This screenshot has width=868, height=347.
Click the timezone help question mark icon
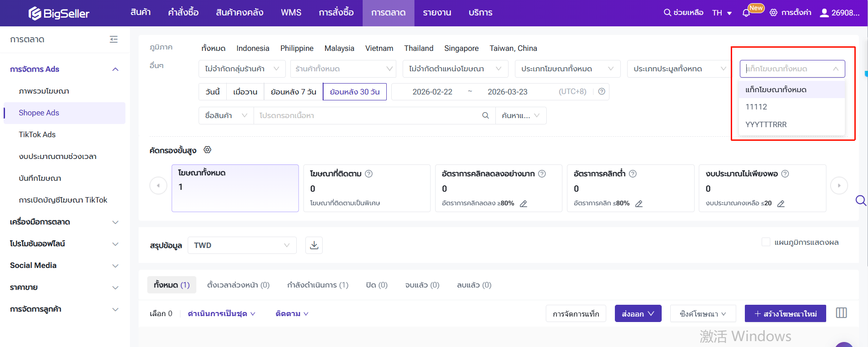[x=602, y=92]
